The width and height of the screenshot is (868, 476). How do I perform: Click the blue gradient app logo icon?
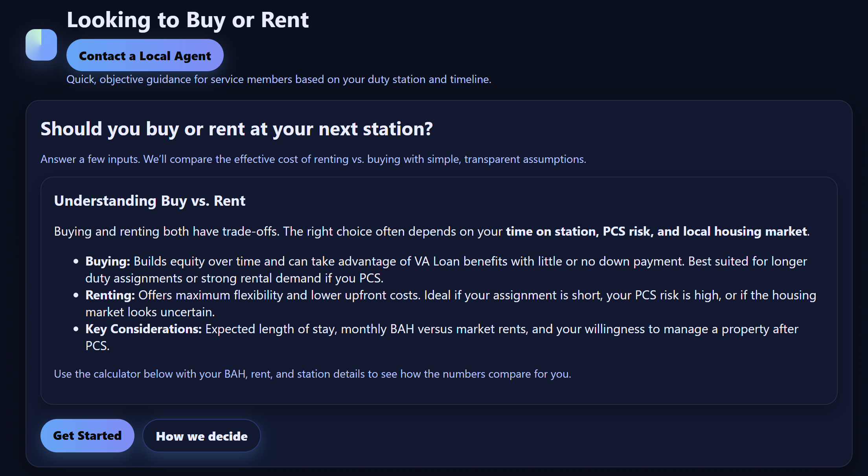41,45
